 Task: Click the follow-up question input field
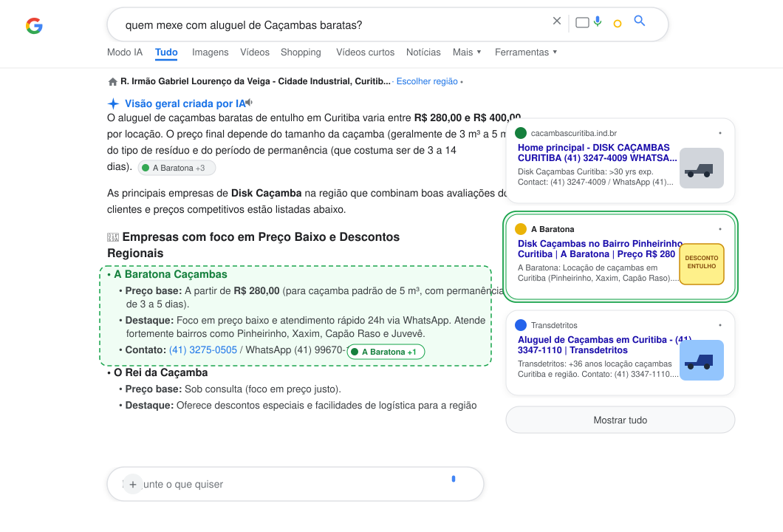[x=295, y=484]
